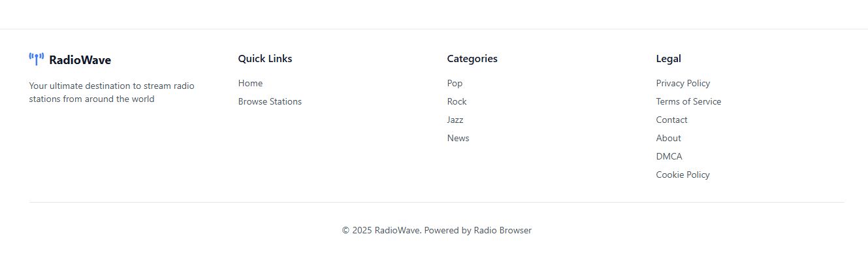
Task: Select the Pop category link
Action: click(455, 83)
